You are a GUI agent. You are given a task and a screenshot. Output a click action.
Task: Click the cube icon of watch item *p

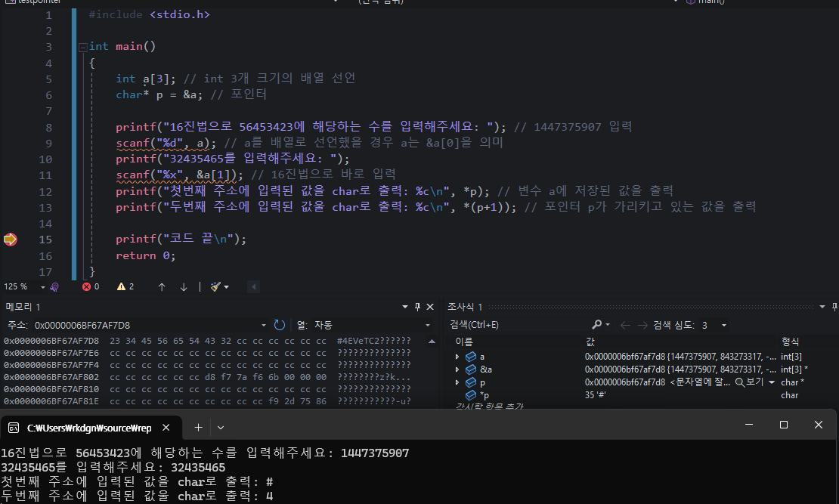click(471, 395)
